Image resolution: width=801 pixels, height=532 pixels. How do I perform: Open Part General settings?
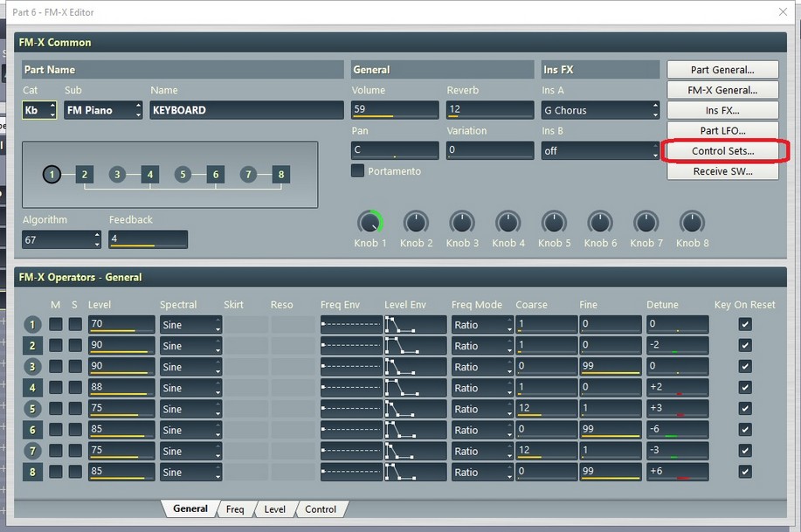click(722, 70)
